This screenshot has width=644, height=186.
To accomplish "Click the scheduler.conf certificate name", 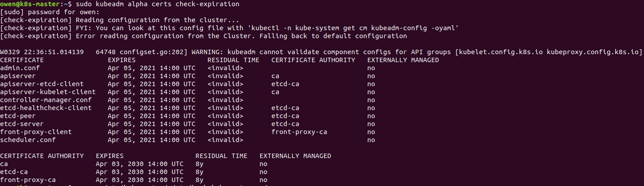I will tap(28, 140).
